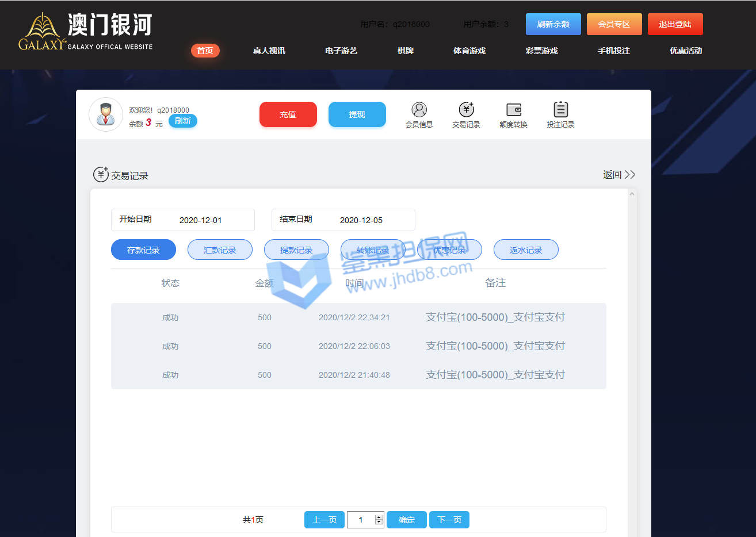Click the 返回 back arrows link
This screenshot has width=756, height=537.
(x=619, y=175)
